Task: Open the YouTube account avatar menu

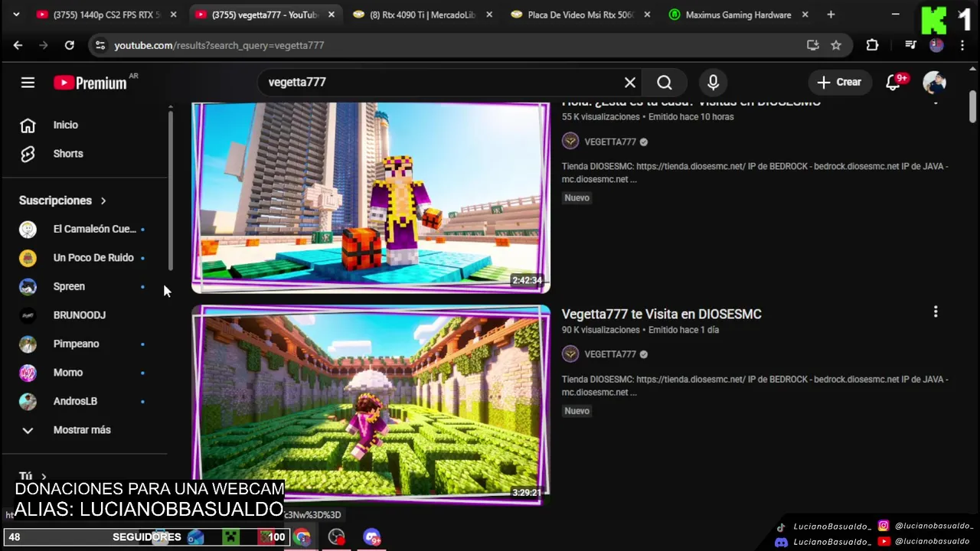Action: (x=934, y=83)
